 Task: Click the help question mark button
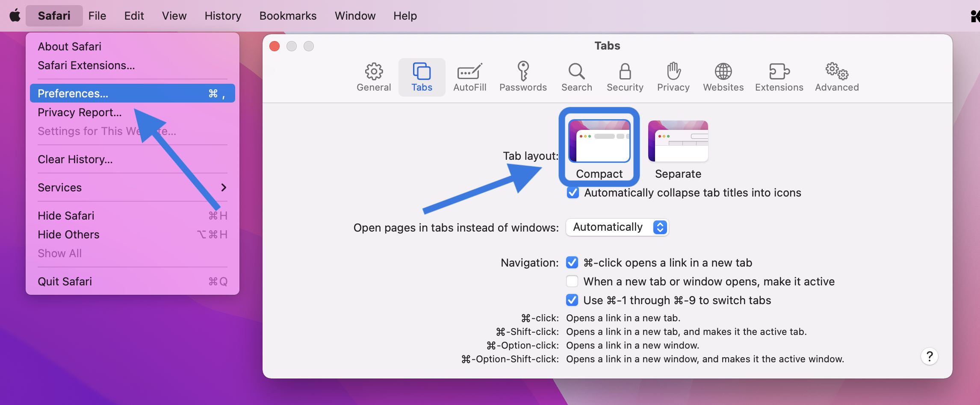click(929, 356)
